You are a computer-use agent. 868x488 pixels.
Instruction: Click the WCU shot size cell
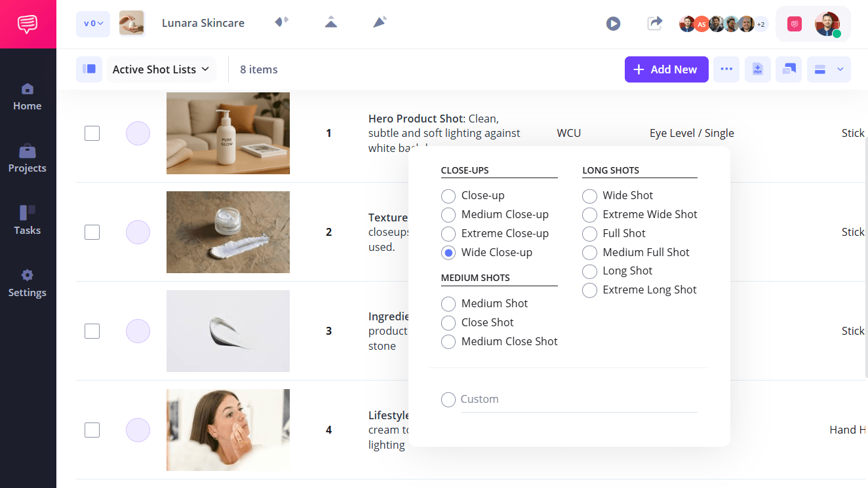tap(568, 133)
